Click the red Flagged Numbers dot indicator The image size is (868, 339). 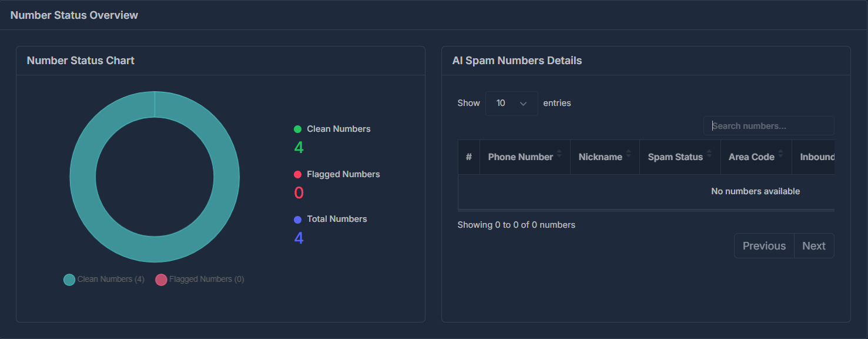(297, 175)
